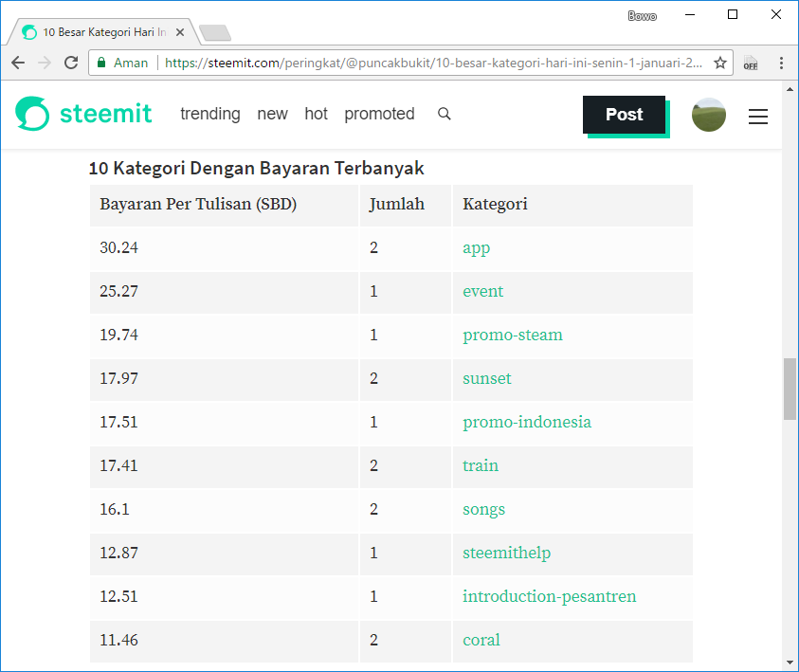
Task: Open the user avatar picture
Action: pyautogui.click(x=708, y=115)
